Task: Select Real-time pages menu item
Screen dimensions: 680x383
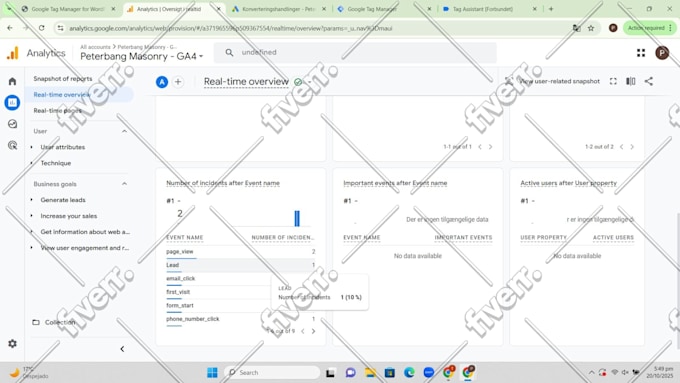Action: coord(57,111)
